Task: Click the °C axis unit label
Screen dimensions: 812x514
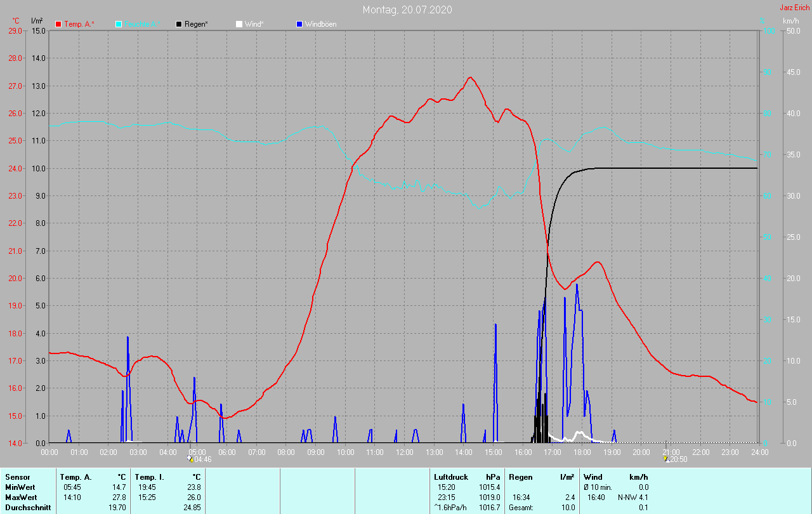Action: click(x=16, y=21)
